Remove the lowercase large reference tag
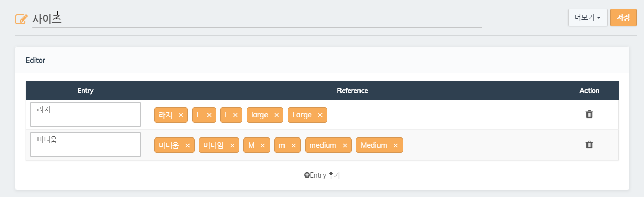 click(276, 115)
